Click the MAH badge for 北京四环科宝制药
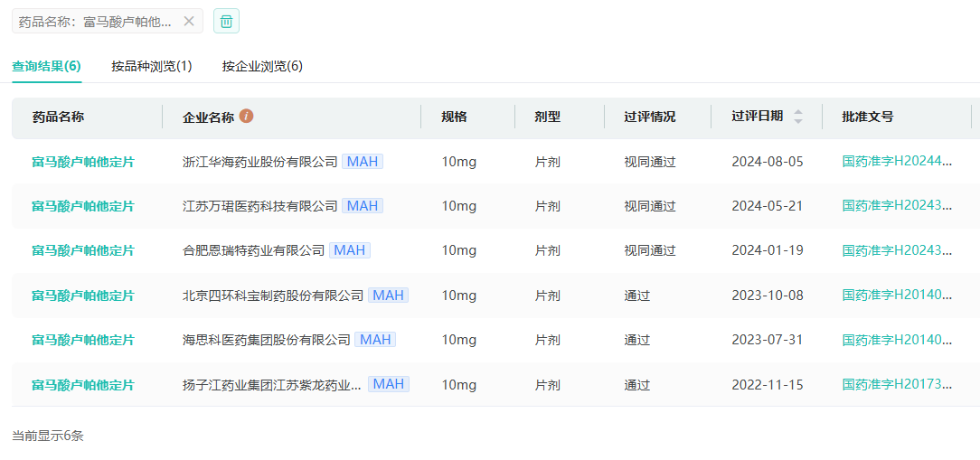980x460 pixels. (x=389, y=296)
